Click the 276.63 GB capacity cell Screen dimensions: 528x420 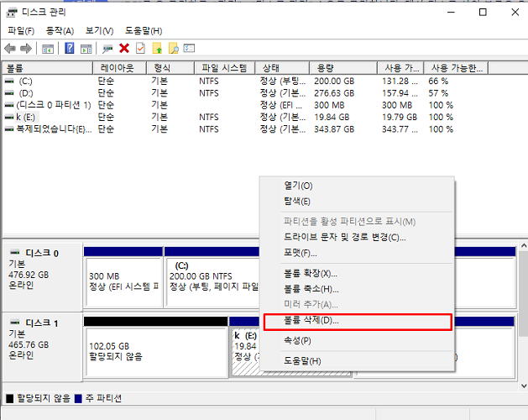[334, 93]
